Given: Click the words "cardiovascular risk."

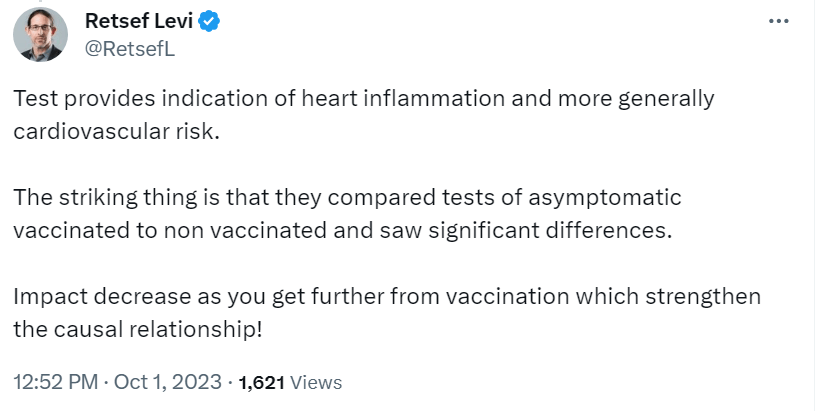Looking at the screenshot, I should pyautogui.click(x=116, y=132).
